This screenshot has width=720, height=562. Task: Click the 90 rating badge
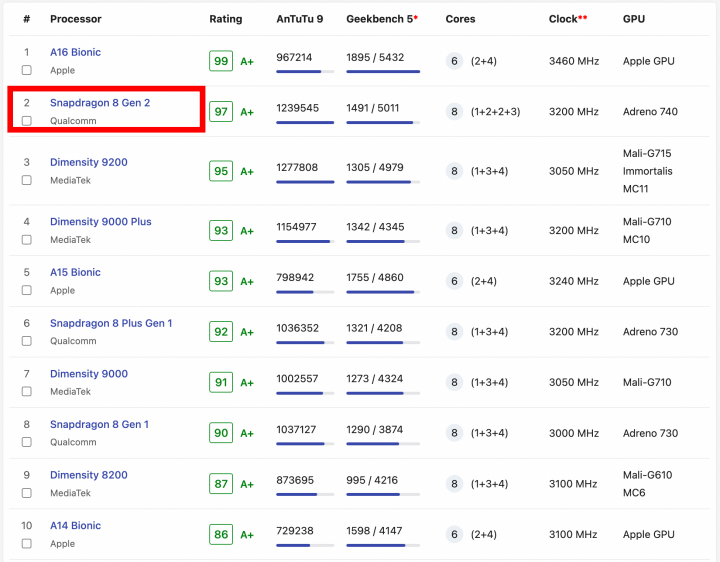tap(221, 433)
